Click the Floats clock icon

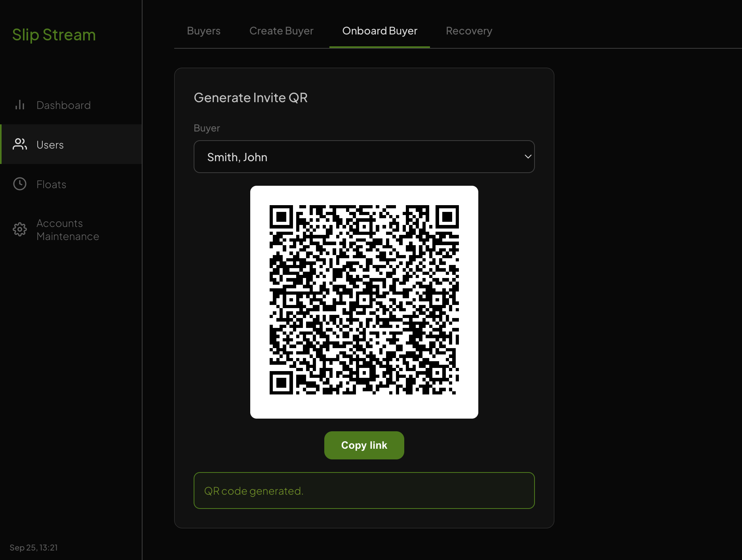pyautogui.click(x=20, y=184)
